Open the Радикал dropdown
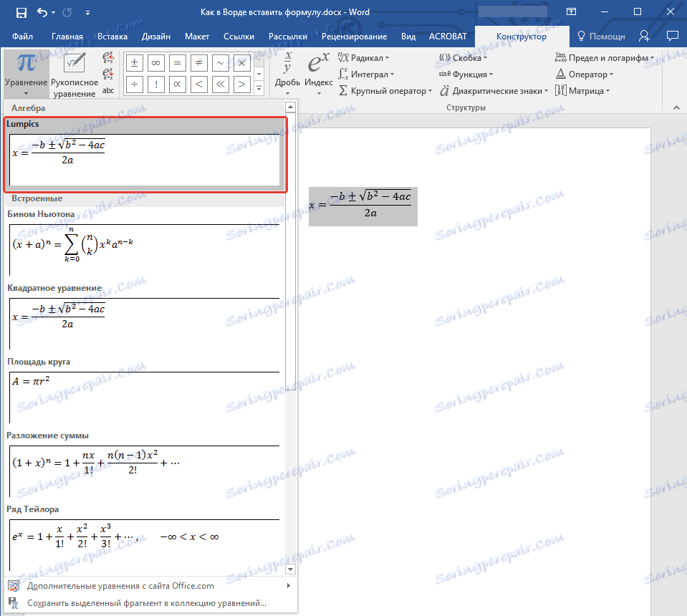687x616 pixels. [x=363, y=58]
